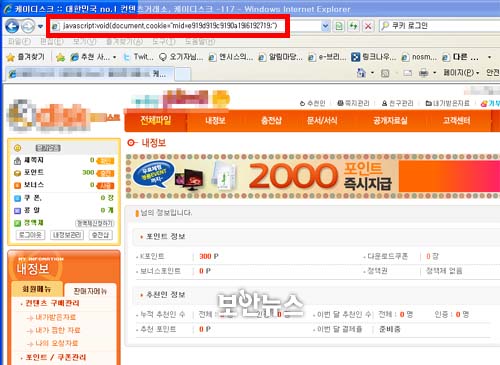Open the 도구(T) menu
The height and width of the screenshot is (365, 500).
click(164, 42)
